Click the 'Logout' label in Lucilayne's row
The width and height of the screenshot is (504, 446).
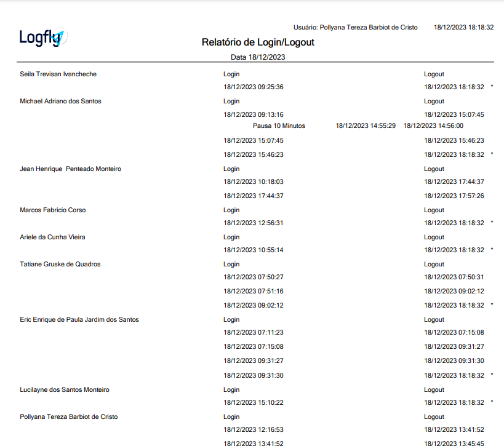[x=434, y=390]
